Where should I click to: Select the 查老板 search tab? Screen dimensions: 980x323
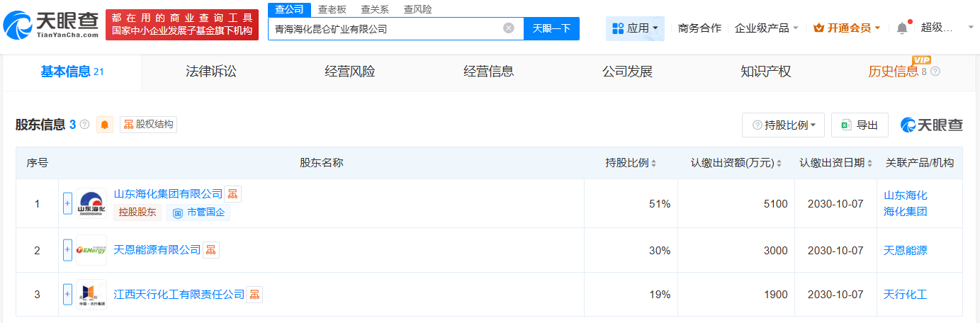coord(332,9)
